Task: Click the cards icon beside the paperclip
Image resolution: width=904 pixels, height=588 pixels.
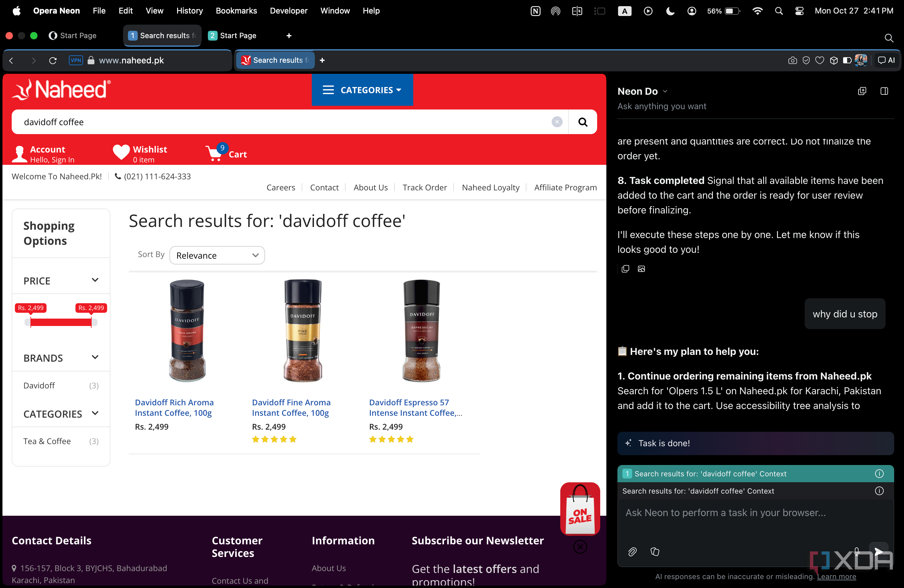Action: (x=655, y=551)
